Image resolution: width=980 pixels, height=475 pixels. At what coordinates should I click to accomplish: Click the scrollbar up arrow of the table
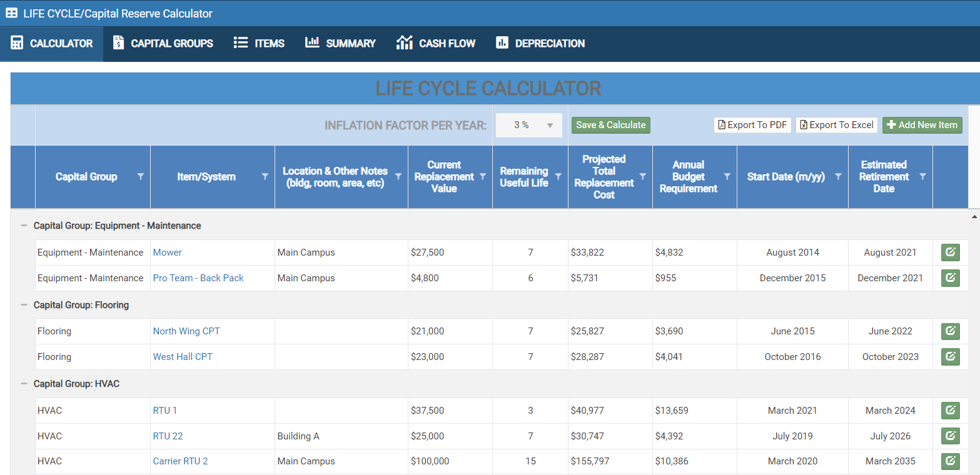(x=974, y=216)
